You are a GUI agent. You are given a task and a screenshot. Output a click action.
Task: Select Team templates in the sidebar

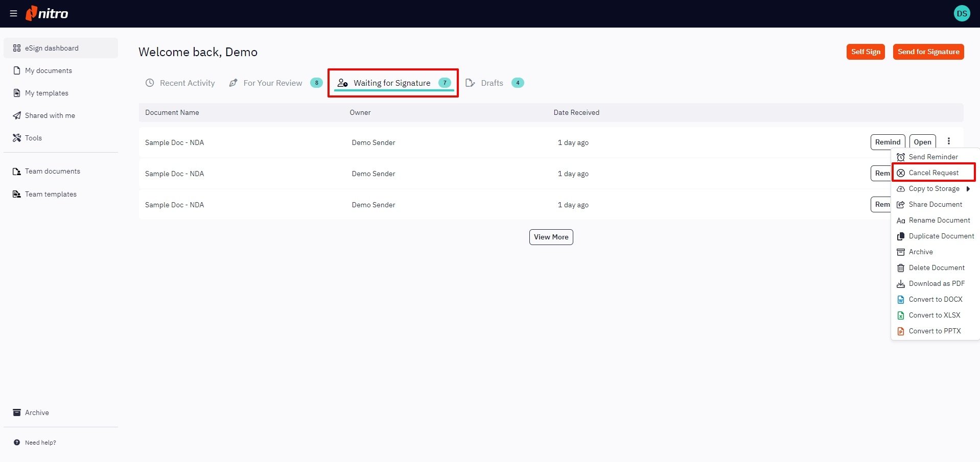pos(51,194)
